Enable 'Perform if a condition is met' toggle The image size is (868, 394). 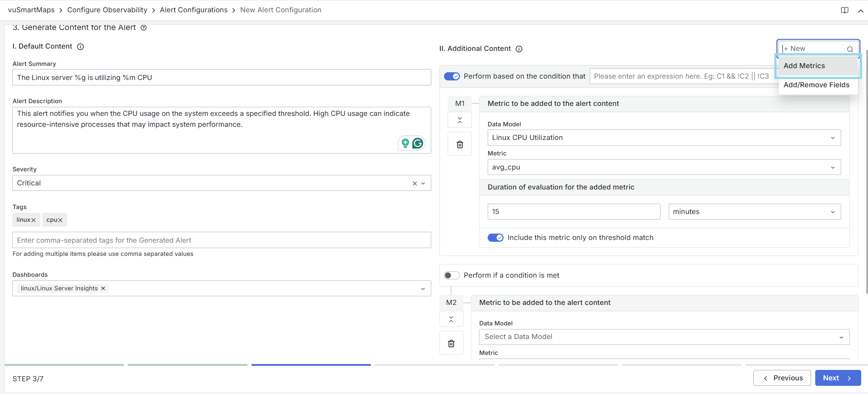pos(452,275)
